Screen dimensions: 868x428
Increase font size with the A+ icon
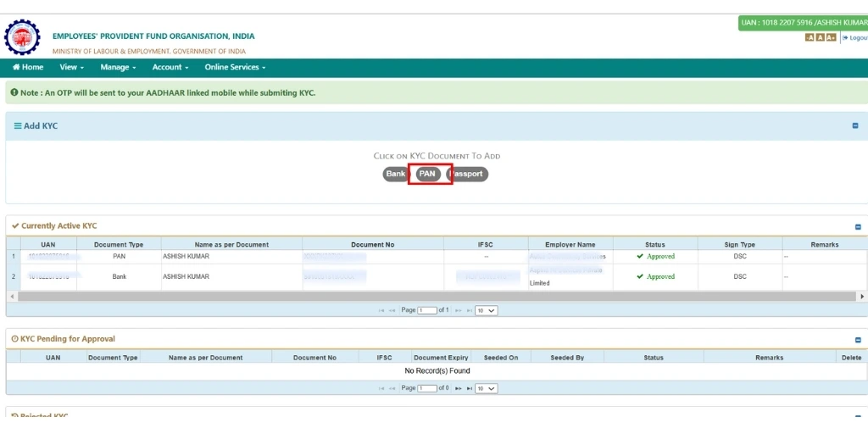pyautogui.click(x=831, y=37)
